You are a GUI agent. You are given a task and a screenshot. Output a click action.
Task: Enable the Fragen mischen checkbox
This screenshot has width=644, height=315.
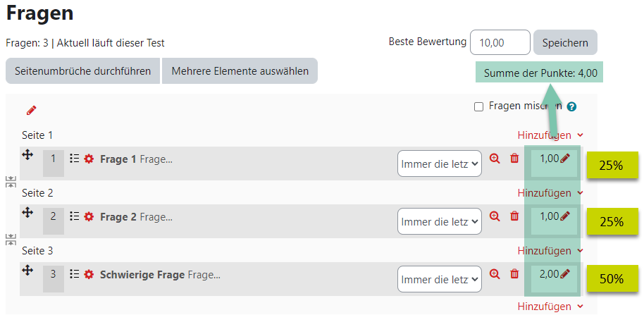(478, 107)
